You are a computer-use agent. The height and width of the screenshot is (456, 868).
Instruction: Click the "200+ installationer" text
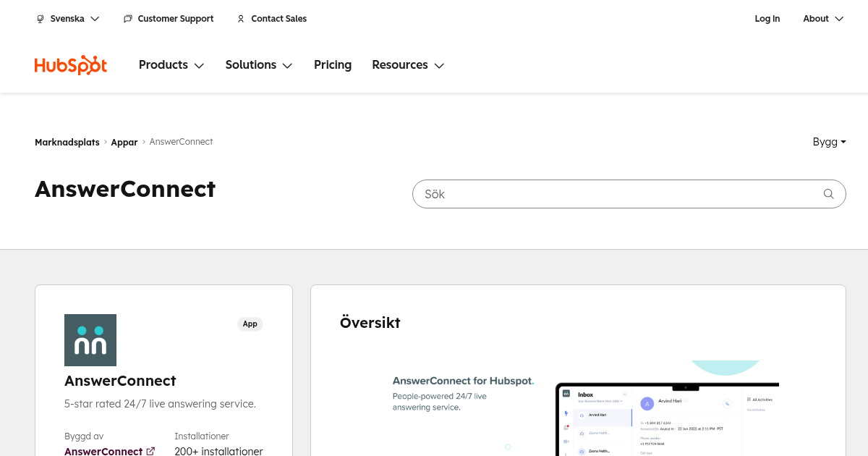(x=218, y=451)
